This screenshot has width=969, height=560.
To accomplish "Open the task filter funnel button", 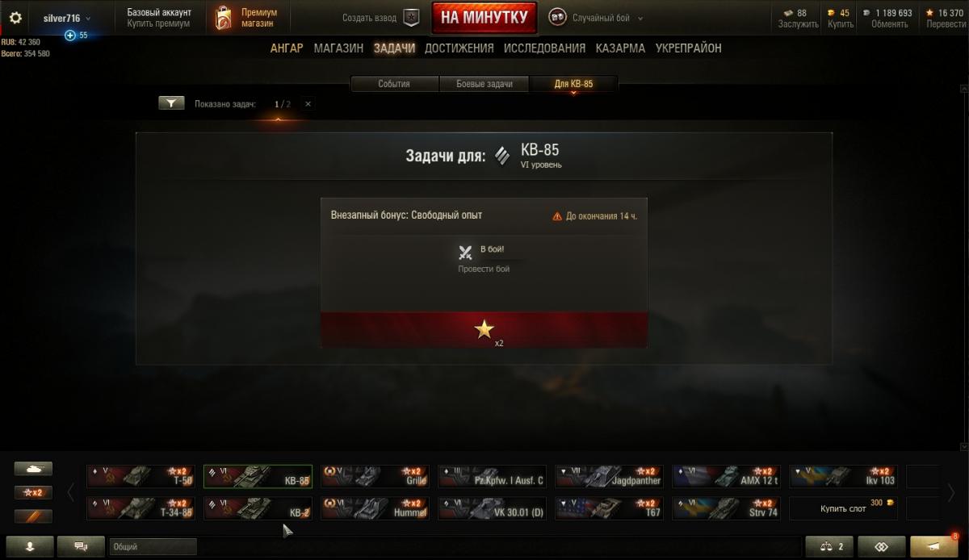I will (171, 103).
